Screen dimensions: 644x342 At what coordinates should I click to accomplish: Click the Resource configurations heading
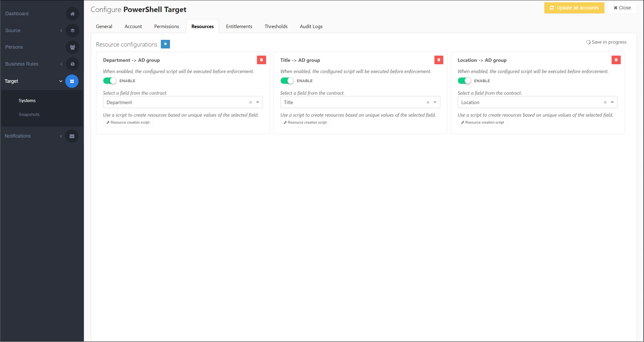126,44
